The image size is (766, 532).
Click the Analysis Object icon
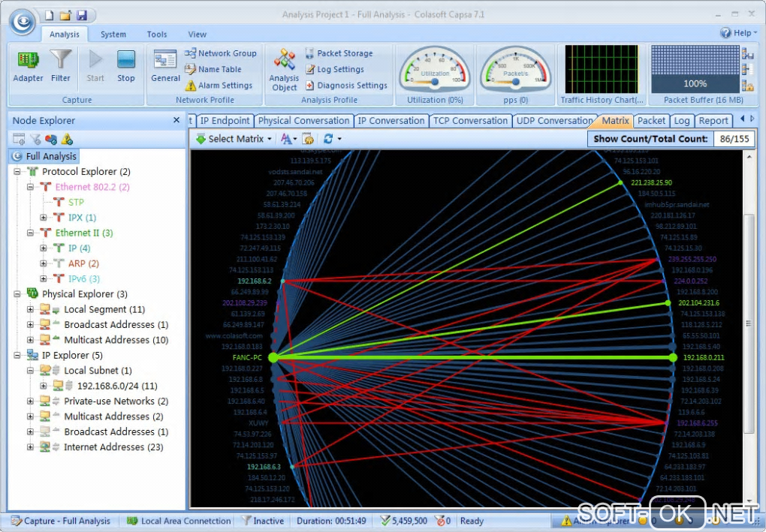pyautogui.click(x=284, y=70)
